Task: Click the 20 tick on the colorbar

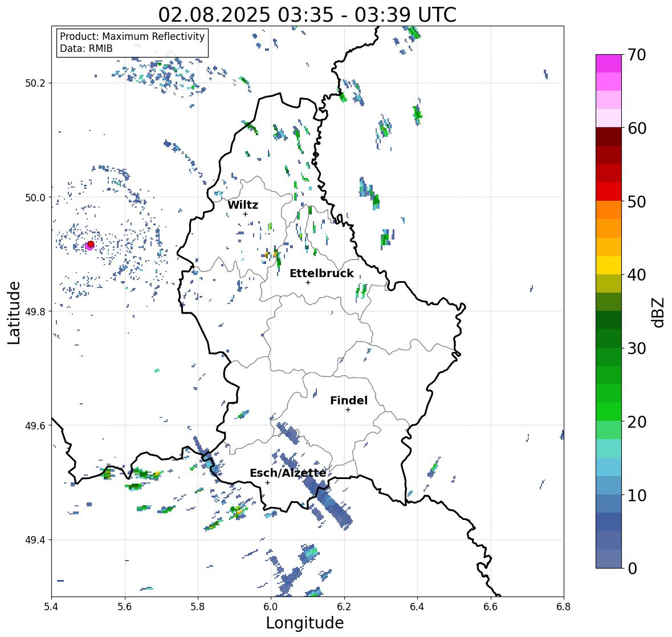Action: coord(637,422)
